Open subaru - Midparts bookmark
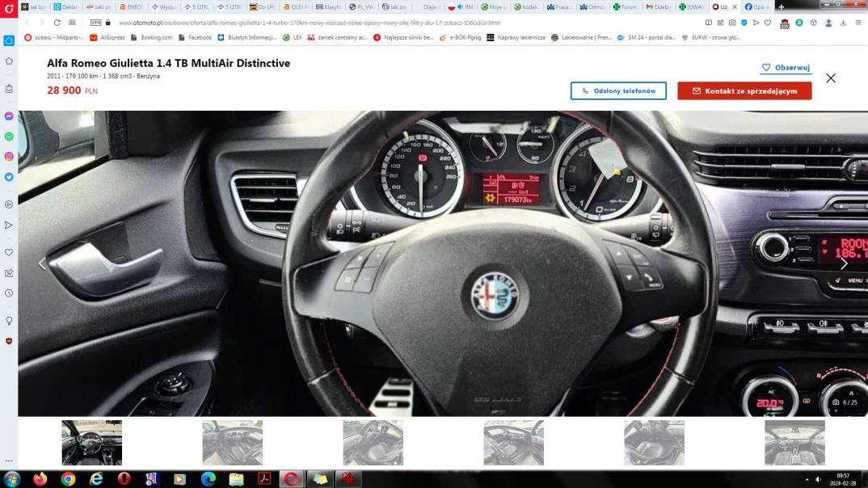868x488 pixels. pyautogui.click(x=54, y=38)
